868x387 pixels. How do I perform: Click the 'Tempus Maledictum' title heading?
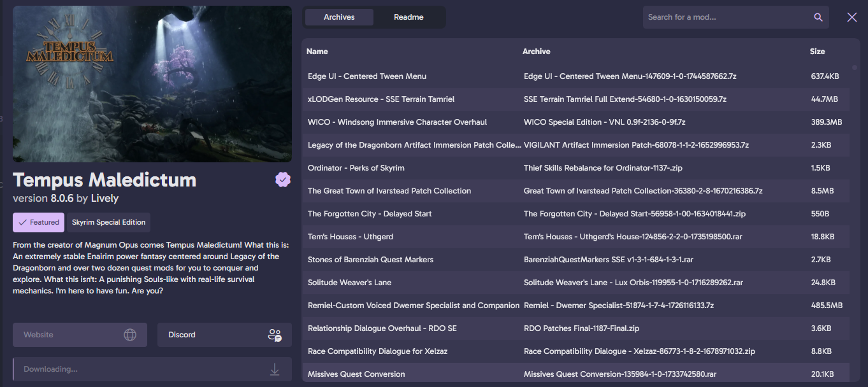coord(105,179)
